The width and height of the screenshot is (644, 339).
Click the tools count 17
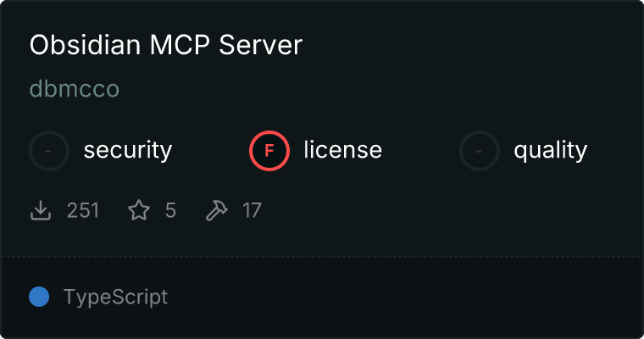252,210
